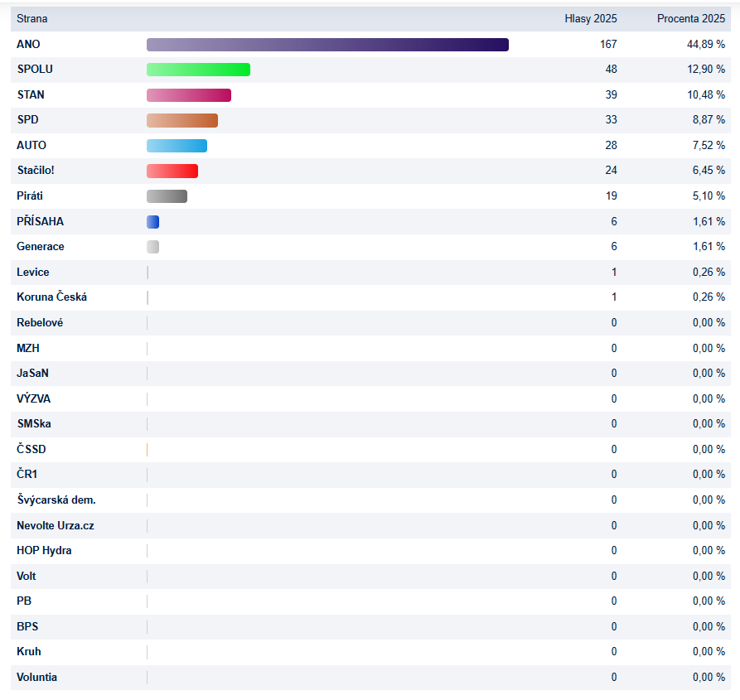Screen dimensions: 740x700
Task: Click the small blue PŘÍSAHA bar
Action: pyautogui.click(x=152, y=222)
